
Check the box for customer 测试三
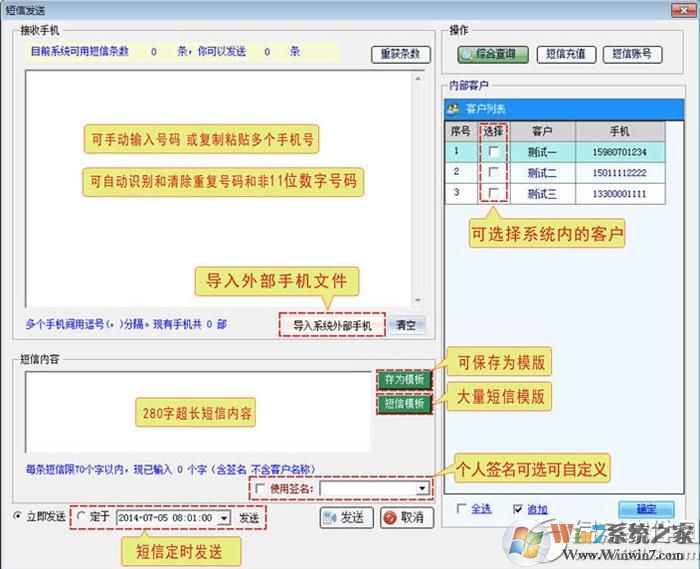[x=493, y=193]
